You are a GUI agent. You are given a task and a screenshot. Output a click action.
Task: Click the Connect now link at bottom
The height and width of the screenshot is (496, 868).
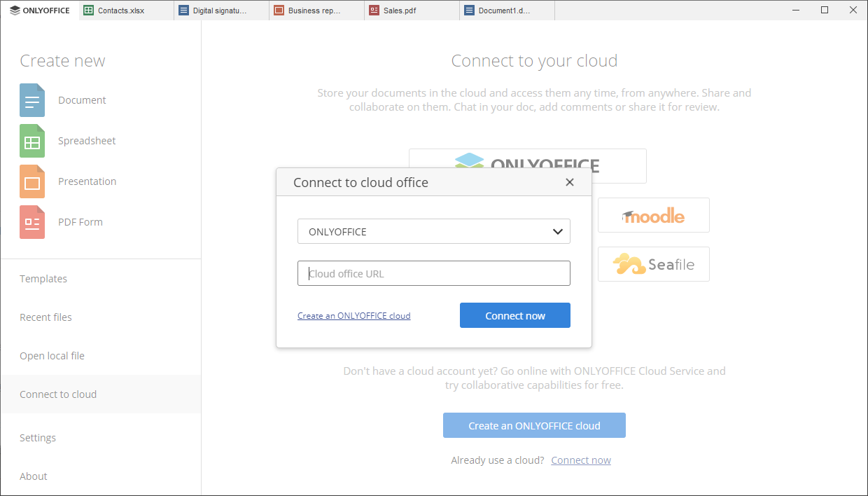[x=581, y=460]
